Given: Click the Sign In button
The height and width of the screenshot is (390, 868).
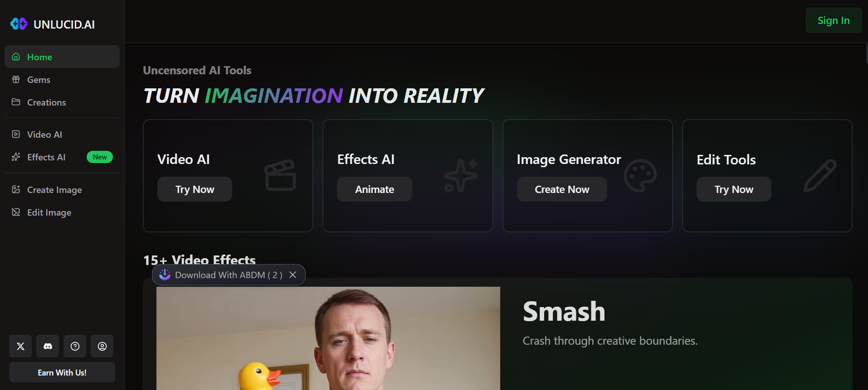Looking at the screenshot, I should [834, 20].
